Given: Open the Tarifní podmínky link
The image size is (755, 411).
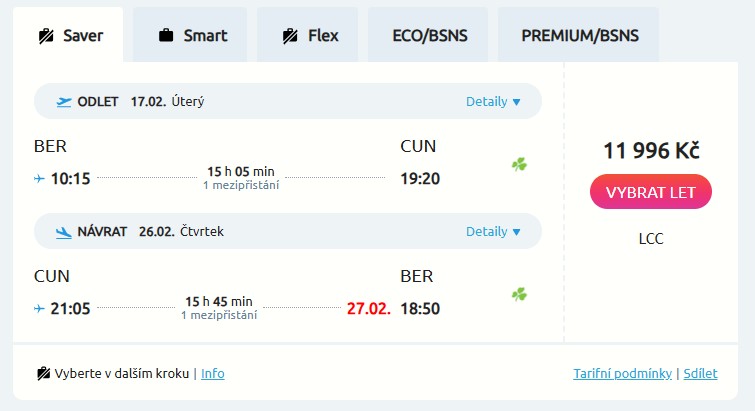Looking at the screenshot, I should click(622, 374).
